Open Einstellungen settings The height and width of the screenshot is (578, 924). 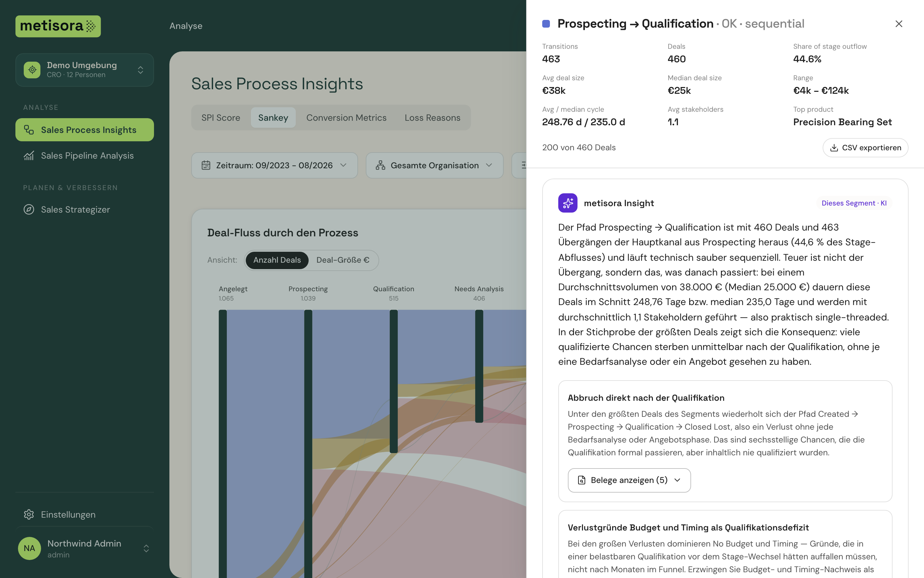tap(84, 514)
